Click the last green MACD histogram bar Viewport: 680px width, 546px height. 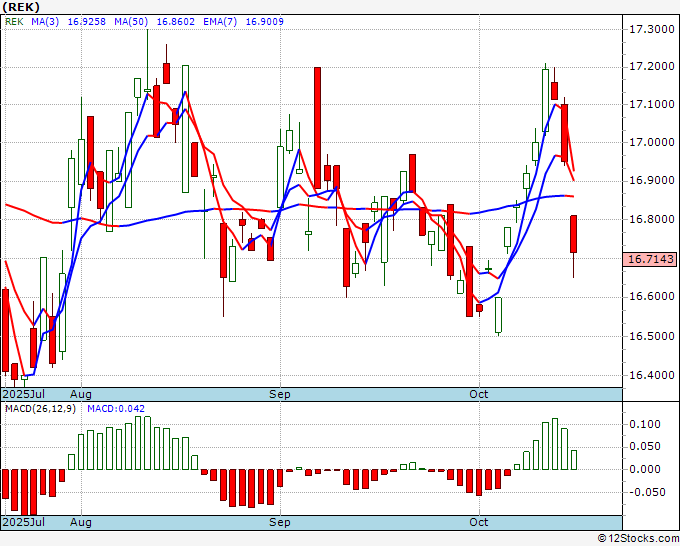[574, 460]
